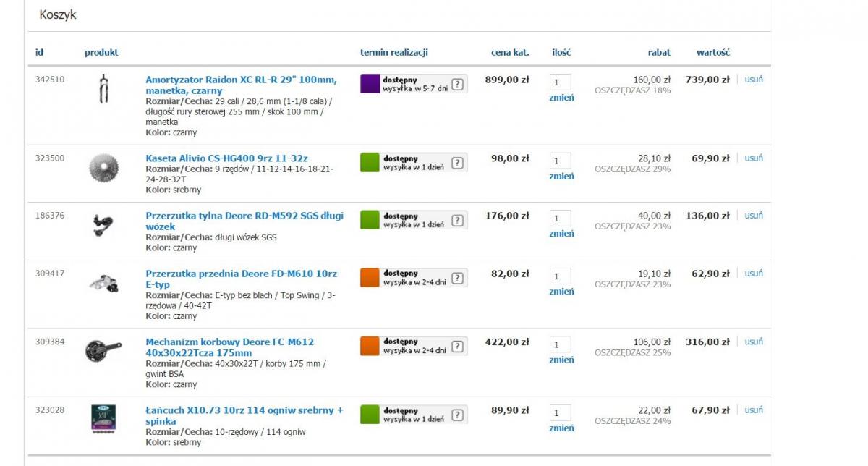The height and width of the screenshot is (466, 868).
Task: Open the Kaseta Alivio cassette thumbnail
Action: click(x=103, y=168)
